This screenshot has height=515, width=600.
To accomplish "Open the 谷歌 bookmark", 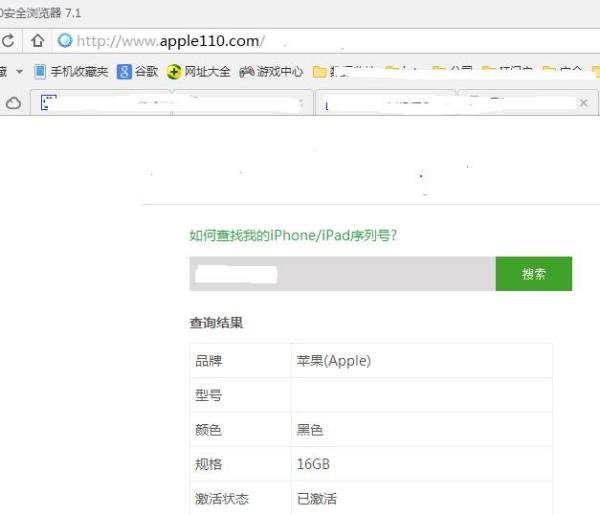I will [138, 72].
